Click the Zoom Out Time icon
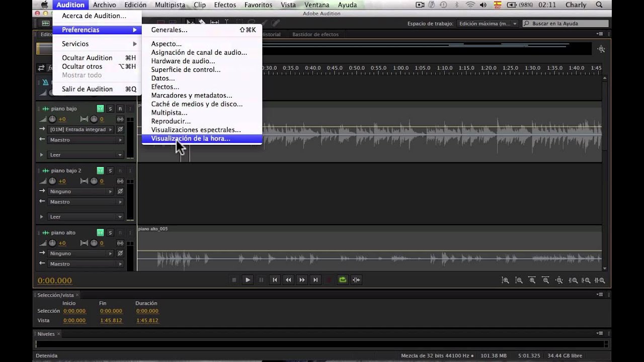The image size is (644, 362). click(545, 281)
